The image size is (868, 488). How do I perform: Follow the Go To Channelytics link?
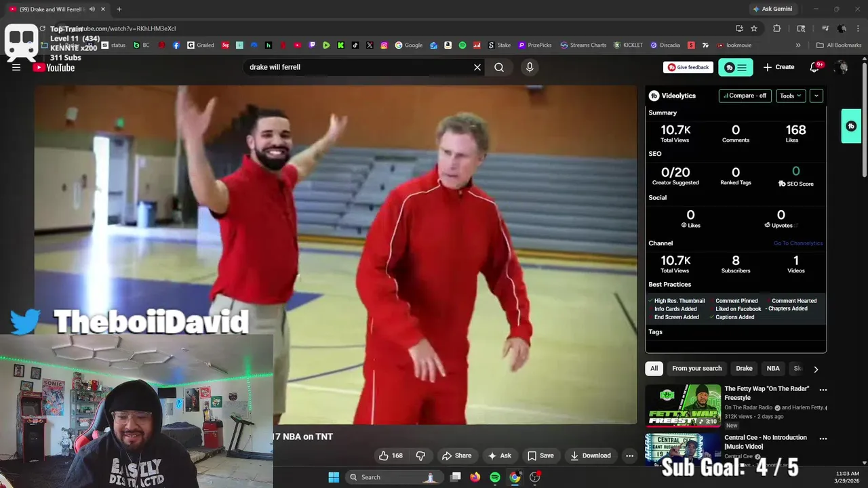tap(798, 243)
